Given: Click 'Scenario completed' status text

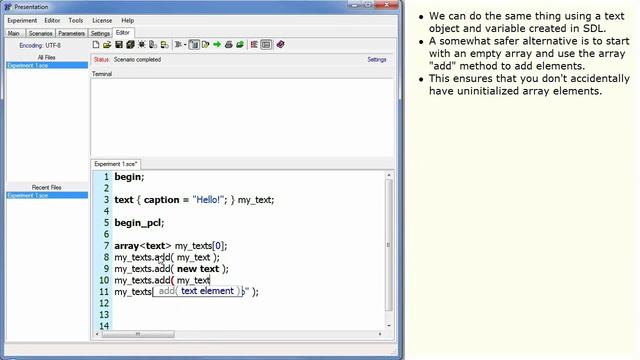Looking at the screenshot, I should coord(137,60).
